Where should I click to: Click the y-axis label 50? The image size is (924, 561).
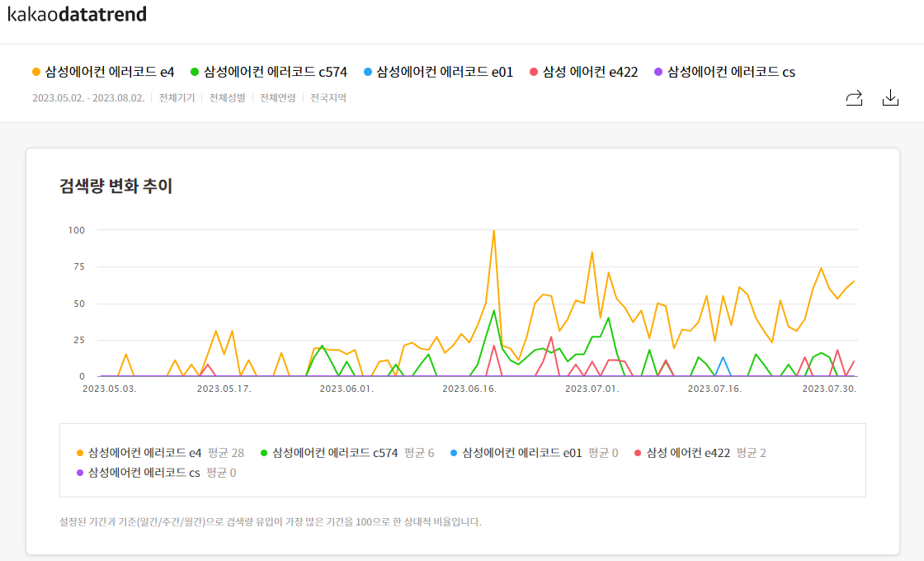79,304
